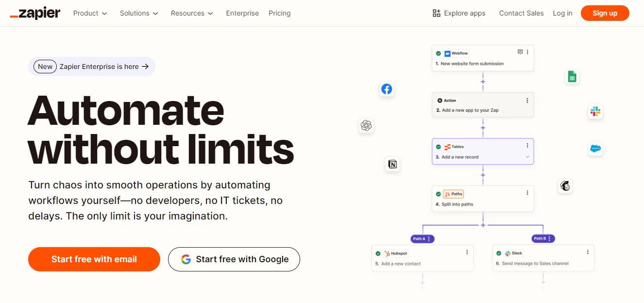Select step 2 Add a new app to your Zap
The width and height of the screenshot is (644, 303).
coord(483,105)
